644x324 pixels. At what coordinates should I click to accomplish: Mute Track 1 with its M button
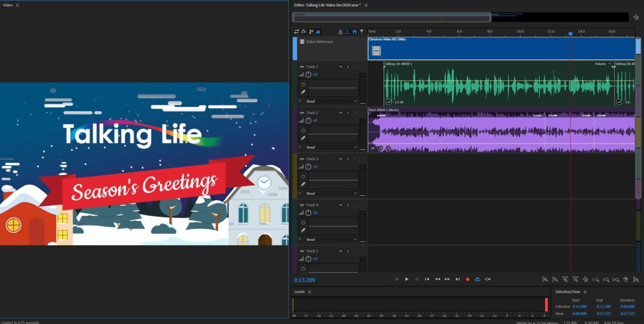tap(340, 66)
